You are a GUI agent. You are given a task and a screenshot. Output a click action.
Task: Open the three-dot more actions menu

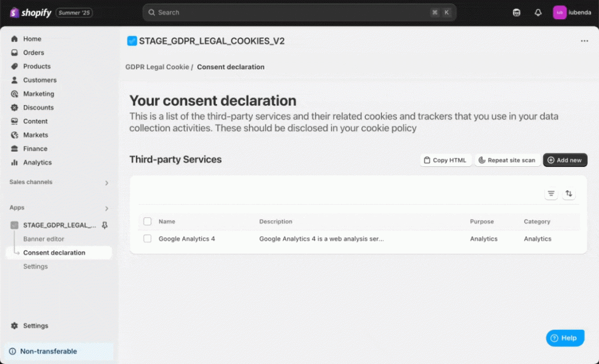(584, 41)
